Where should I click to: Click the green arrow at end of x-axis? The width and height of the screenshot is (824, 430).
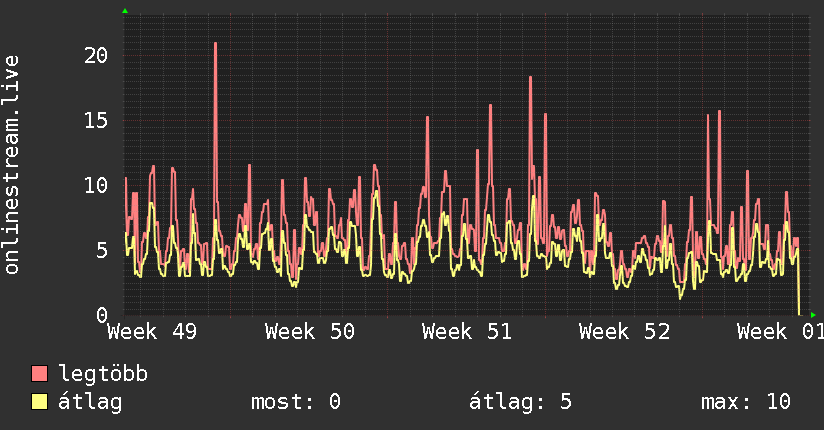813,315
